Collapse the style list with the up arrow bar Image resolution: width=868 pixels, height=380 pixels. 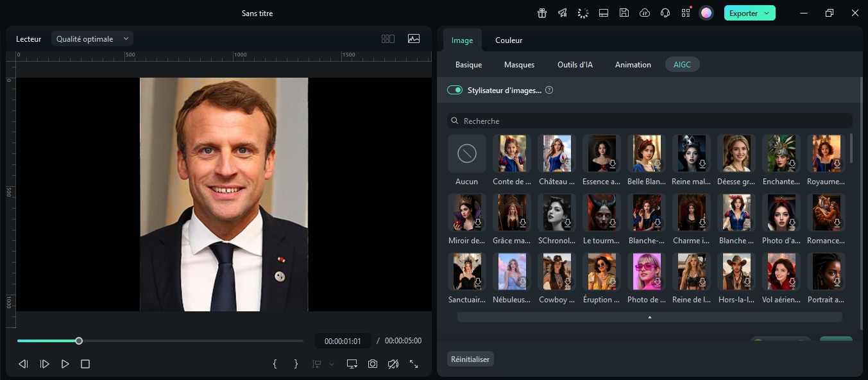tap(650, 317)
